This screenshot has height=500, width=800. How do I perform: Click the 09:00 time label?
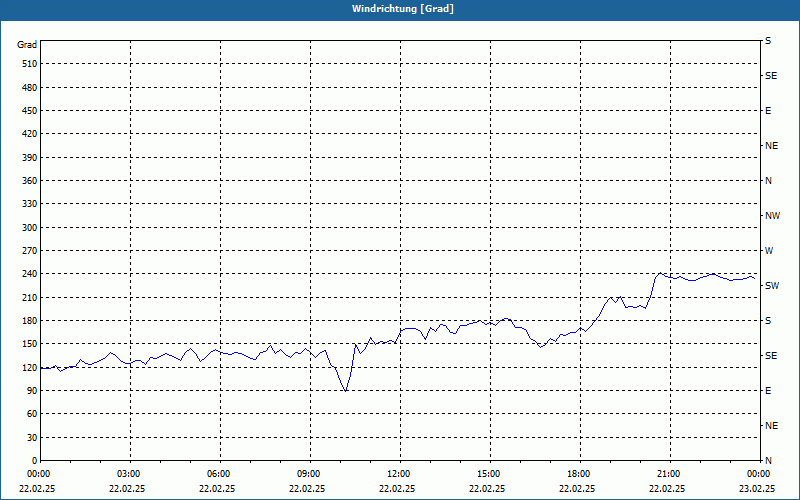(x=310, y=473)
